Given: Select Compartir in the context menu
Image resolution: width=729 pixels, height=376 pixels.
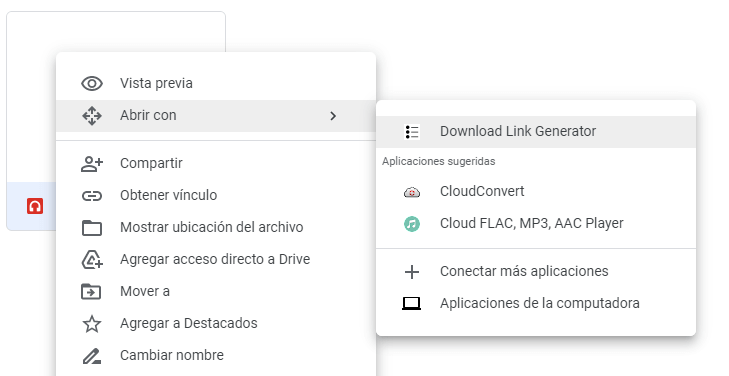Looking at the screenshot, I should point(216,164).
